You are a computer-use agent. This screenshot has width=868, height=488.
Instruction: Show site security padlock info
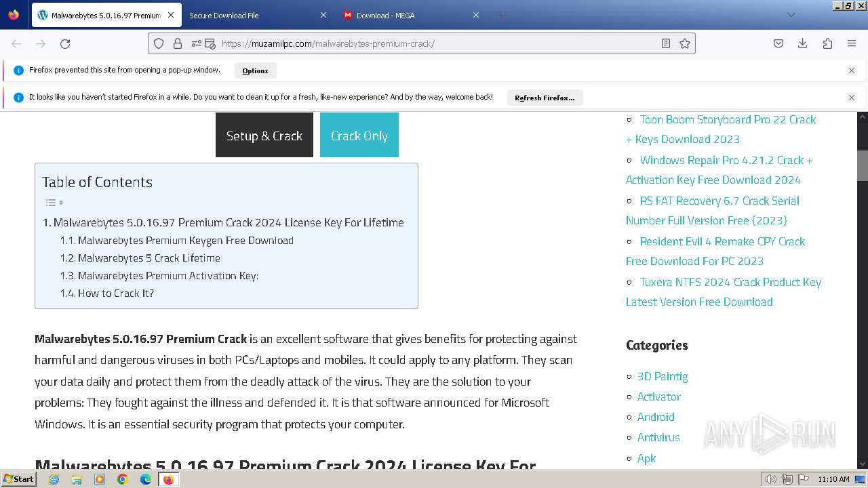point(178,43)
